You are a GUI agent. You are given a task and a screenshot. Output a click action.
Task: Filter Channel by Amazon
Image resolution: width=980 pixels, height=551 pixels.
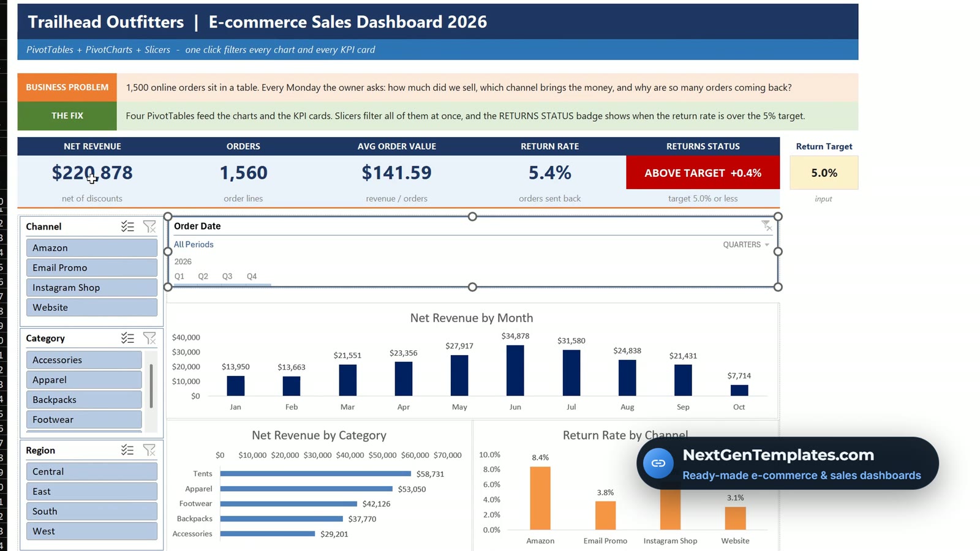(x=92, y=248)
